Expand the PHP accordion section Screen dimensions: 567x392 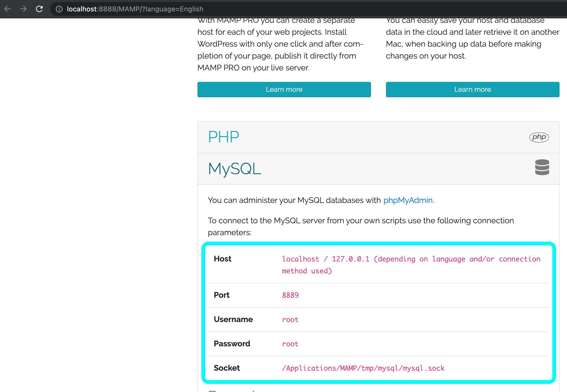click(x=347, y=137)
